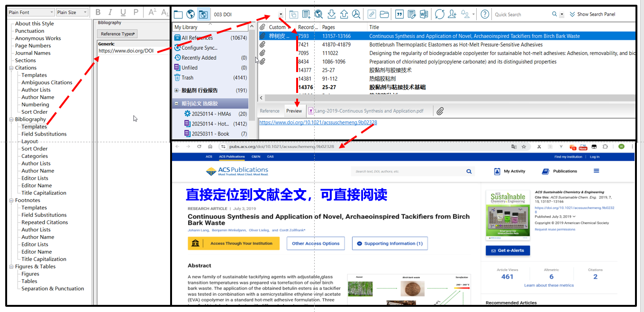Viewport: 644px width, 312px height.
Task: Expand the 胶黏剂 行业报告 group set
Action: pos(176,91)
